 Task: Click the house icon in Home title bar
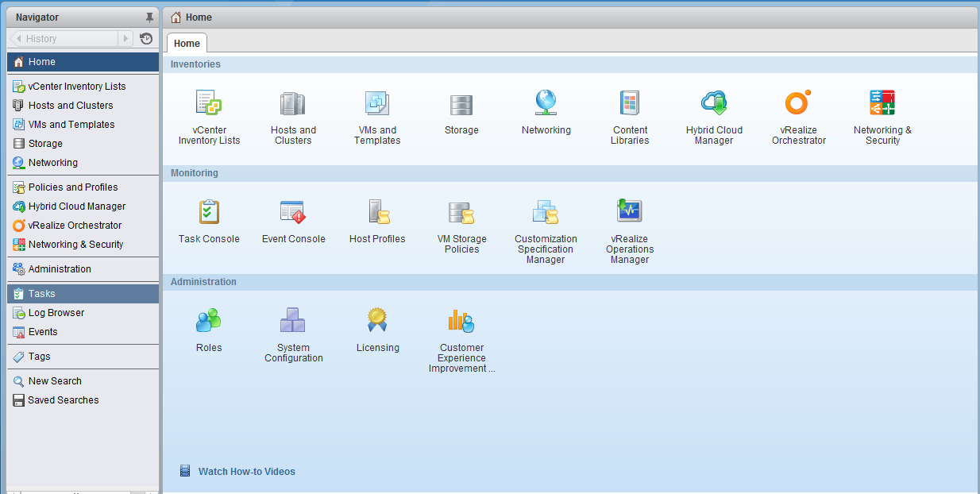[x=176, y=17]
